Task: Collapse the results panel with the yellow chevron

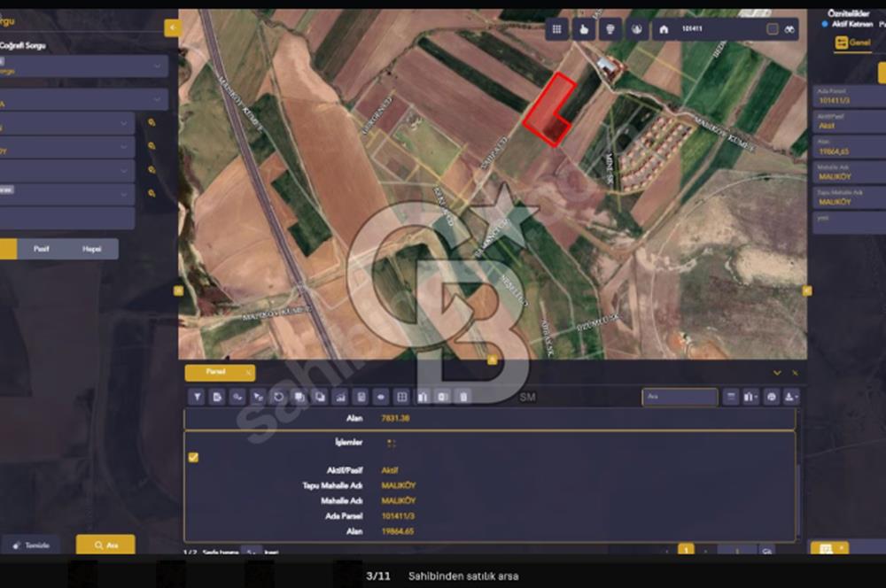Action: point(777,373)
